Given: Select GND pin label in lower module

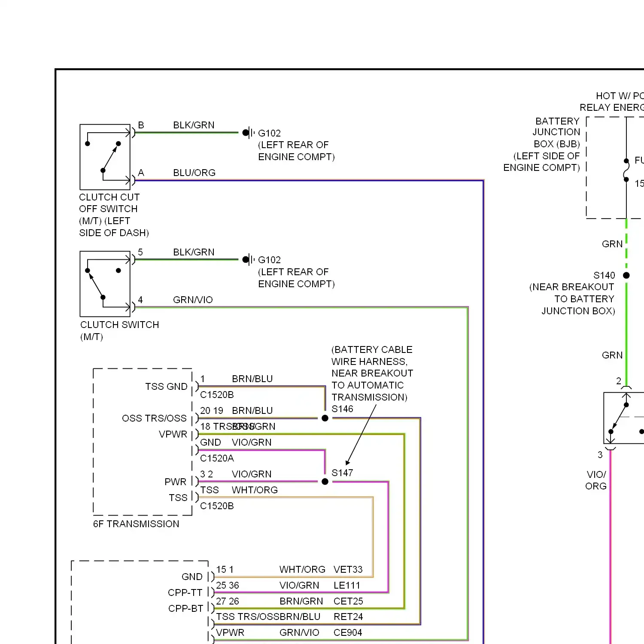Looking at the screenshot, I should pos(192,577).
